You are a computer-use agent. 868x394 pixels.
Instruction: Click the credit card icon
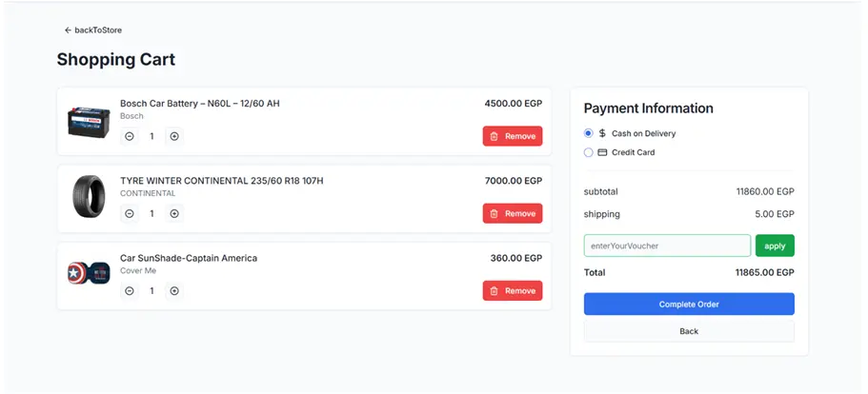coord(602,152)
